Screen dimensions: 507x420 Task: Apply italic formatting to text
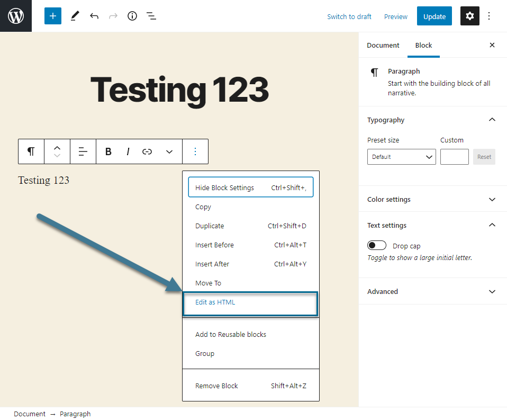pos(128,151)
